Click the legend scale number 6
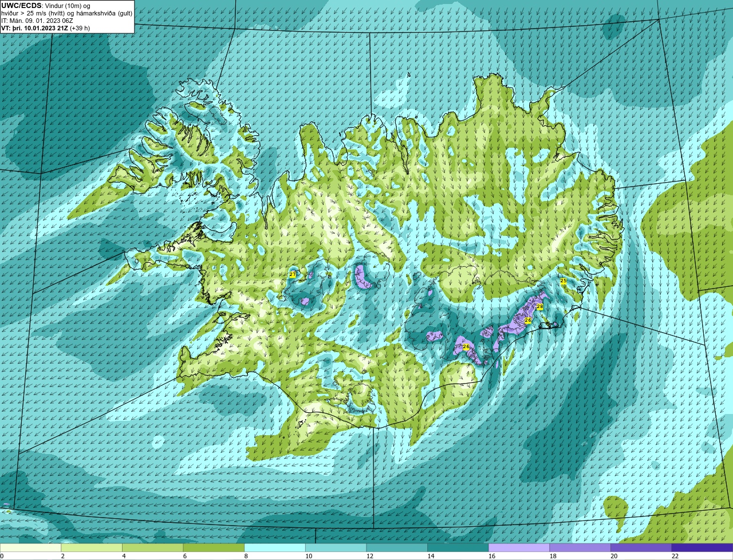Image resolution: width=733 pixels, height=560 pixels. (x=185, y=555)
